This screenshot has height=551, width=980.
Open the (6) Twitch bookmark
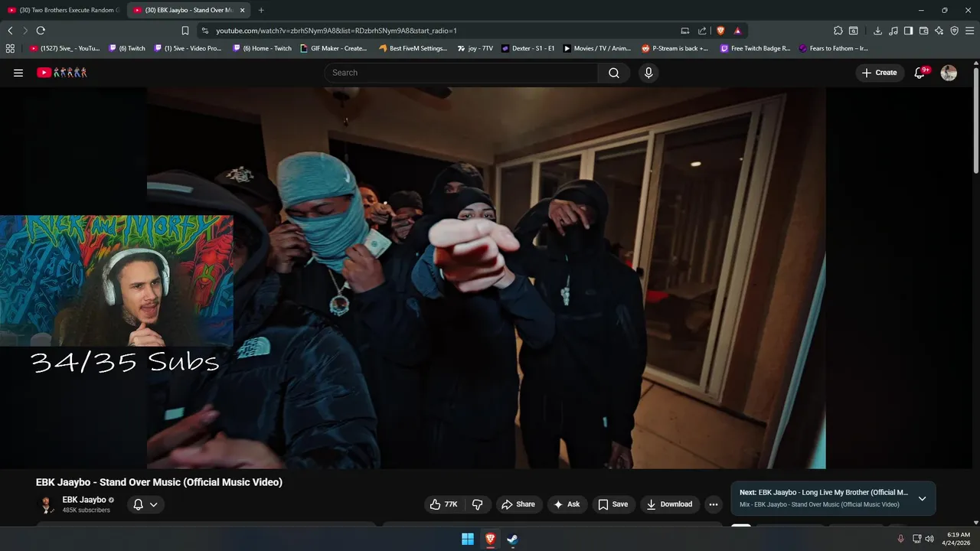126,48
